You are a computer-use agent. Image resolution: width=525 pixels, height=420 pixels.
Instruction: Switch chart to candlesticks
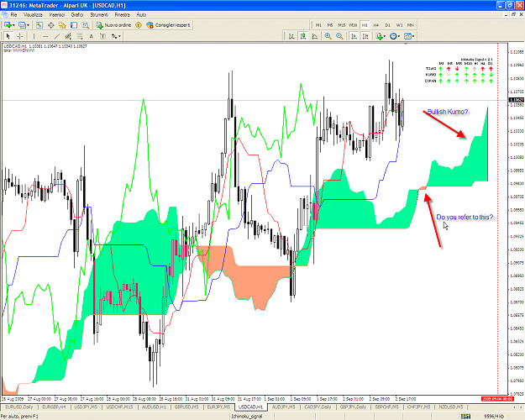[303, 36]
